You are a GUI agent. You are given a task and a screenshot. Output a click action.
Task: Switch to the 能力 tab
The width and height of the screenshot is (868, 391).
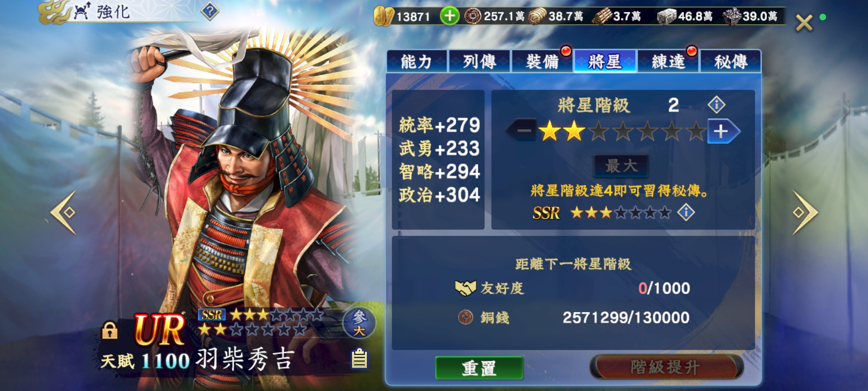coord(417,62)
